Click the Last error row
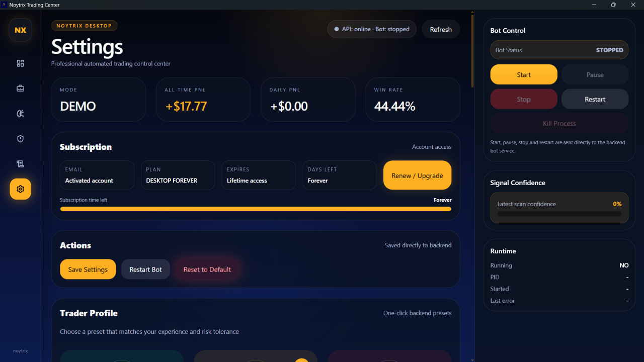The image size is (644, 362). 559,301
